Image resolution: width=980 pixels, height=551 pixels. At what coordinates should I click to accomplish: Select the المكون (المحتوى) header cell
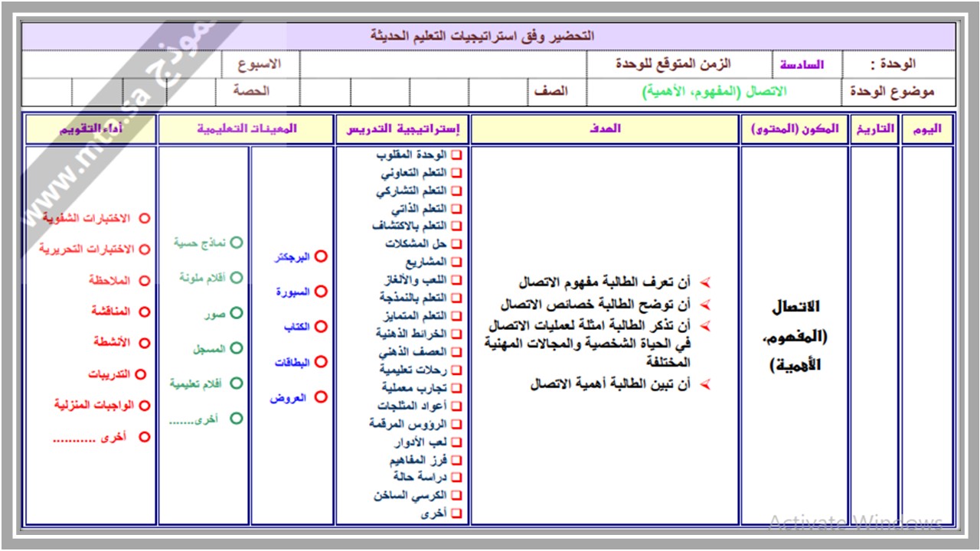(795, 129)
